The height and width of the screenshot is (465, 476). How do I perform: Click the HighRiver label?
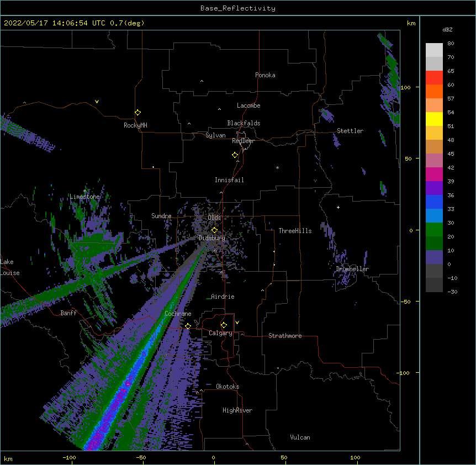(x=237, y=410)
